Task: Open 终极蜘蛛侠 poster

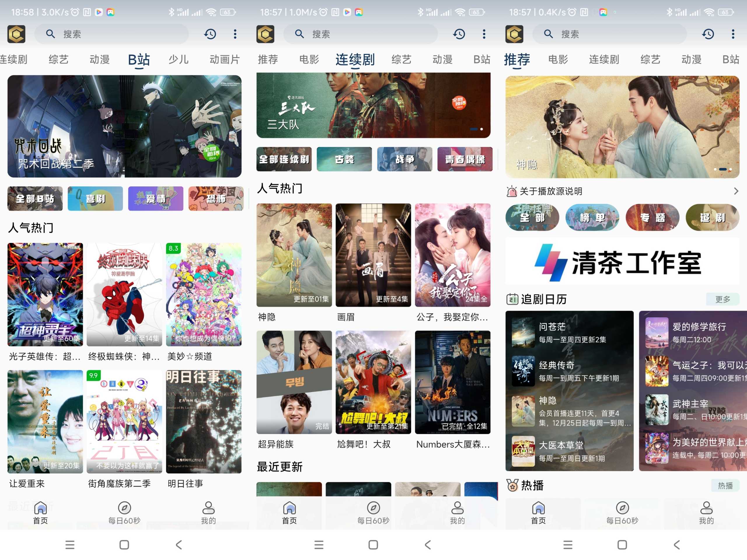Action: coord(124,294)
